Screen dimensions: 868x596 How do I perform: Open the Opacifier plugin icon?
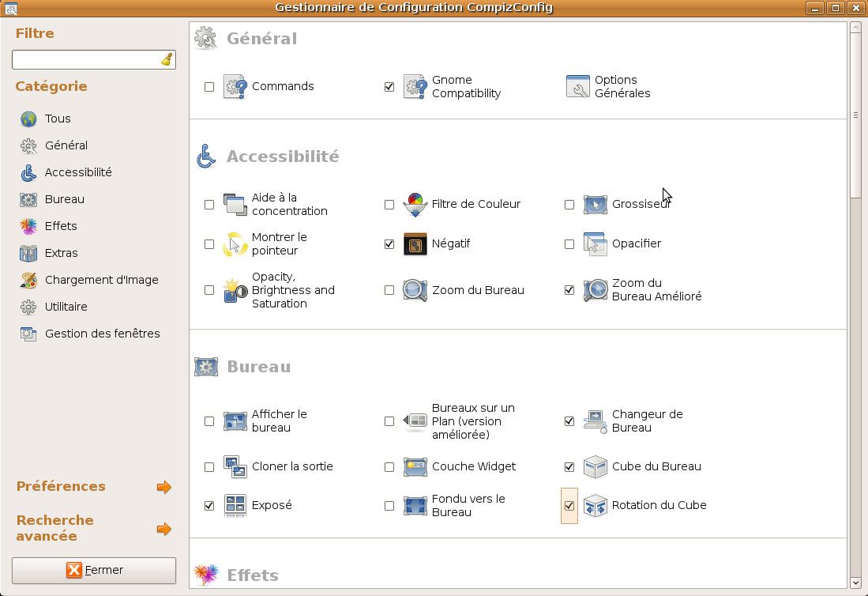coord(595,244)
